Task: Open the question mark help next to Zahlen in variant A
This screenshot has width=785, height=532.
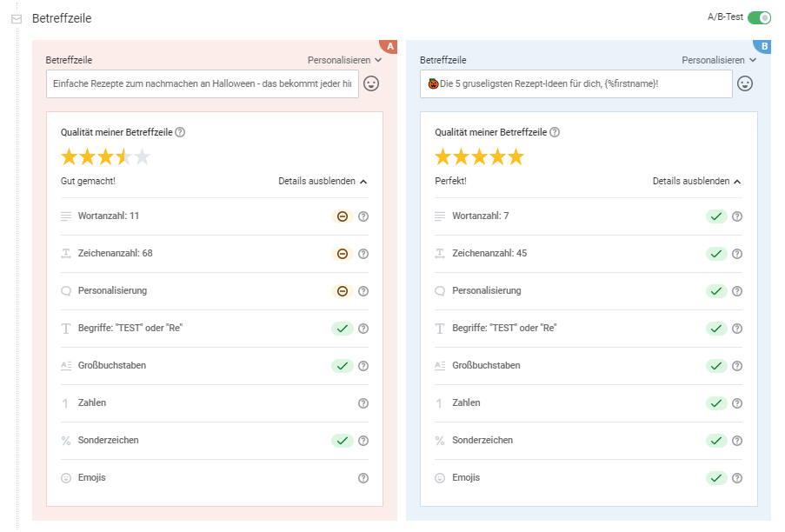Action: click(x=363, y=402)
